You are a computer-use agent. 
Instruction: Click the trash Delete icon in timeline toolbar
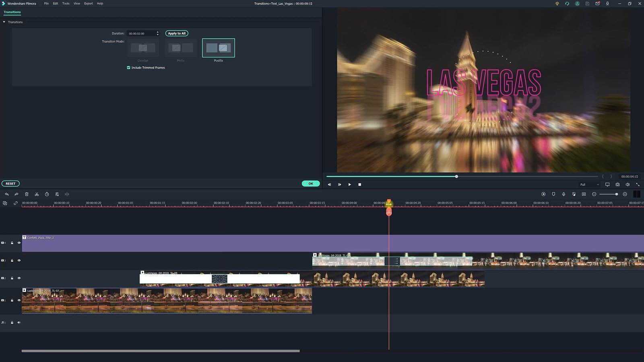pos(27,194)
